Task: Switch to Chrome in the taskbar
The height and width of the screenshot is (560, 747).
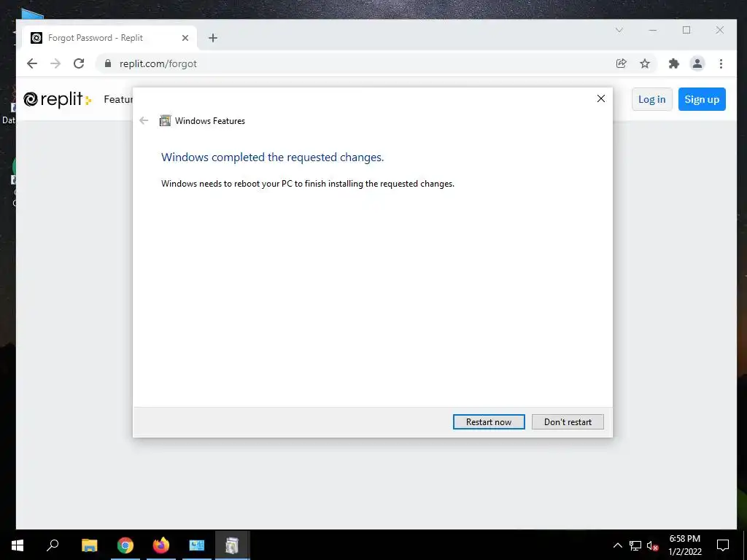Action: pyautogui.click(x=125, y=545)
